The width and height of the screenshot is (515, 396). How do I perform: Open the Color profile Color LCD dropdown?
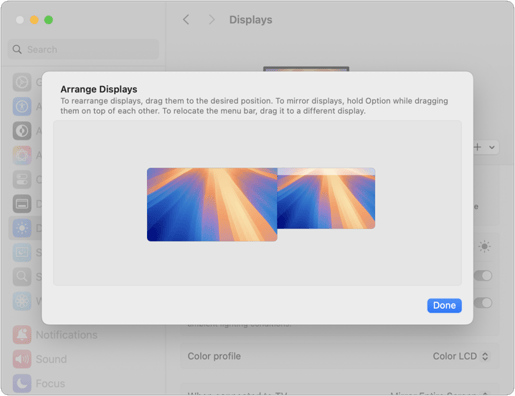tap(461, 356)
